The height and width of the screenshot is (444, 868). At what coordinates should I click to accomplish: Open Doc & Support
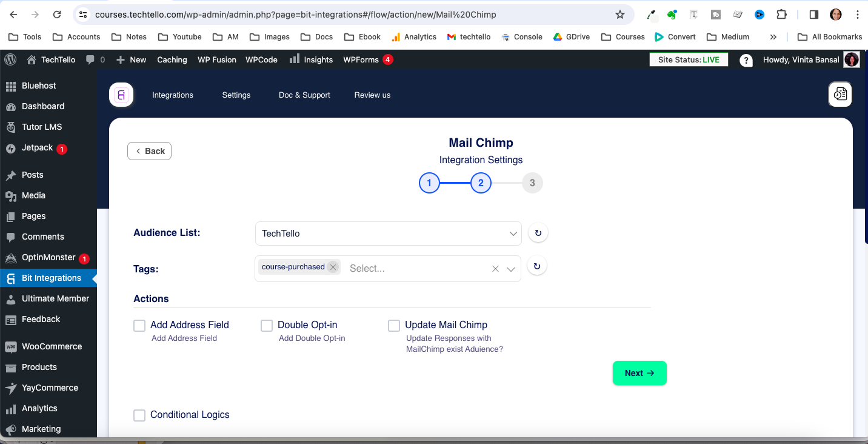pos(304,95)
